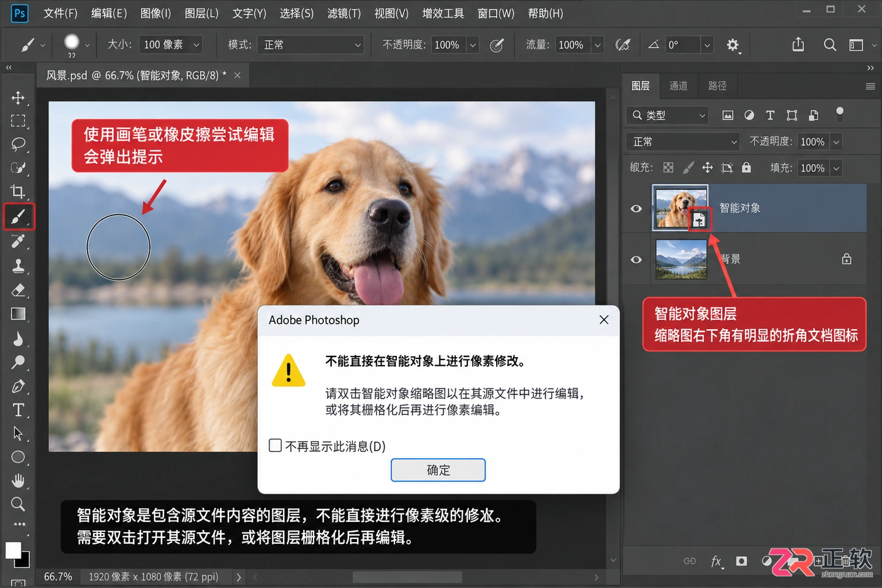Viewport: 882px width, 588px height.
Task: Select the Gradient tool
Action: click(x=18, y=314)
